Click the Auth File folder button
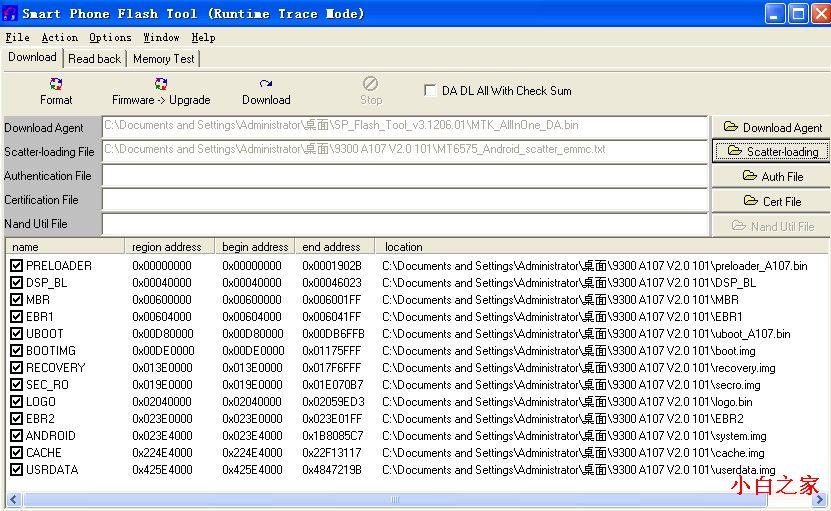This screenshot has width=831, height=511. (772, 176)
